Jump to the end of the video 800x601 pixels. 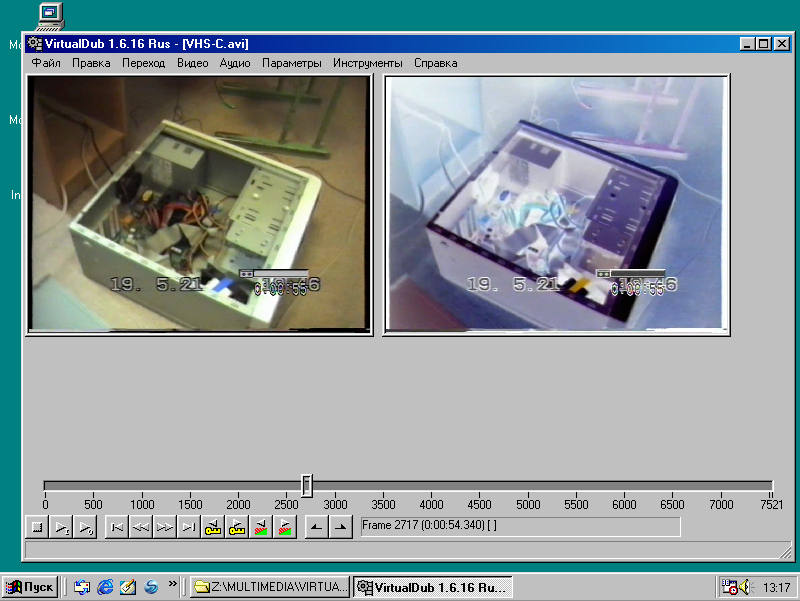click(x=189, y=527)
